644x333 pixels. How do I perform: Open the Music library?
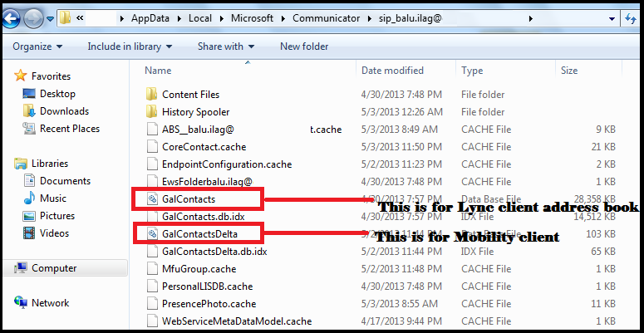[53, 198]
